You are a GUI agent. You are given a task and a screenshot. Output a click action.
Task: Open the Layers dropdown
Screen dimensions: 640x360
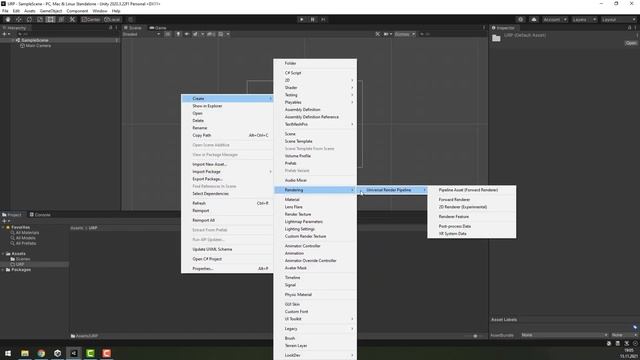click(x=584, y=20)
